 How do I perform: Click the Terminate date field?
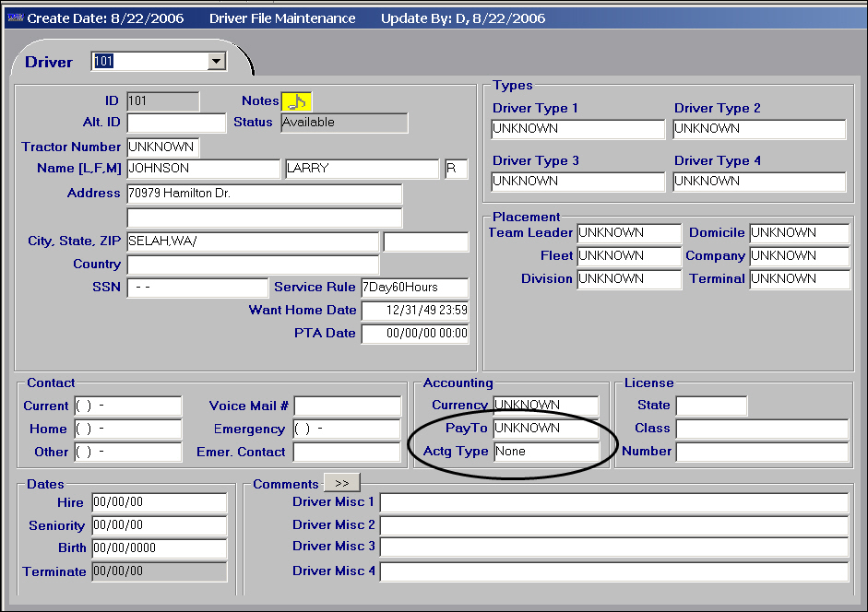click(x=160, y=571)
